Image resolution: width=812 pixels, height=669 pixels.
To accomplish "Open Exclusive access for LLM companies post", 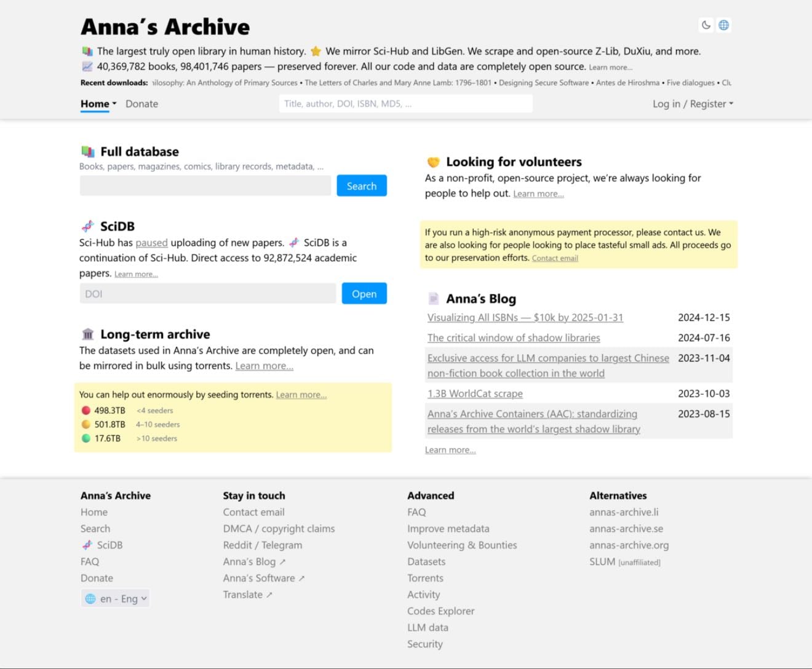I will pyautogui.click(x=548, y=366).
